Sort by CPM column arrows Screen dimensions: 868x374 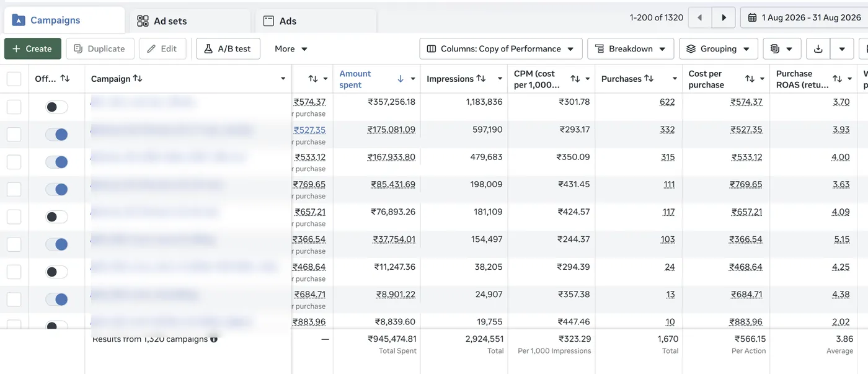click(x=575, y=79)
